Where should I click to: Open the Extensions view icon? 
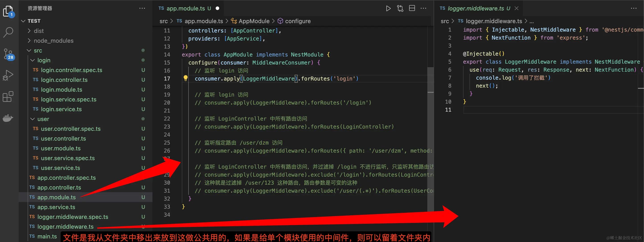[x=8, y=97]
